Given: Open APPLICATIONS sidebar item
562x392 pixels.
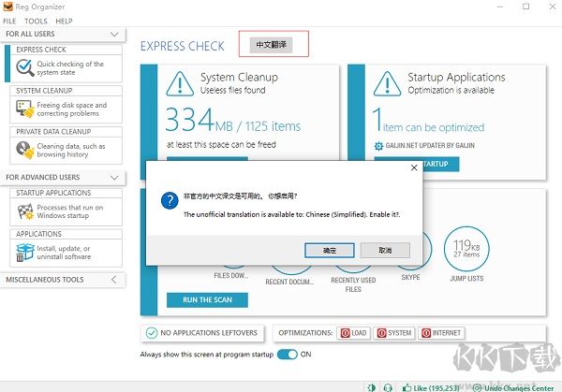Looking at the screenshot, I should [66, 248].
